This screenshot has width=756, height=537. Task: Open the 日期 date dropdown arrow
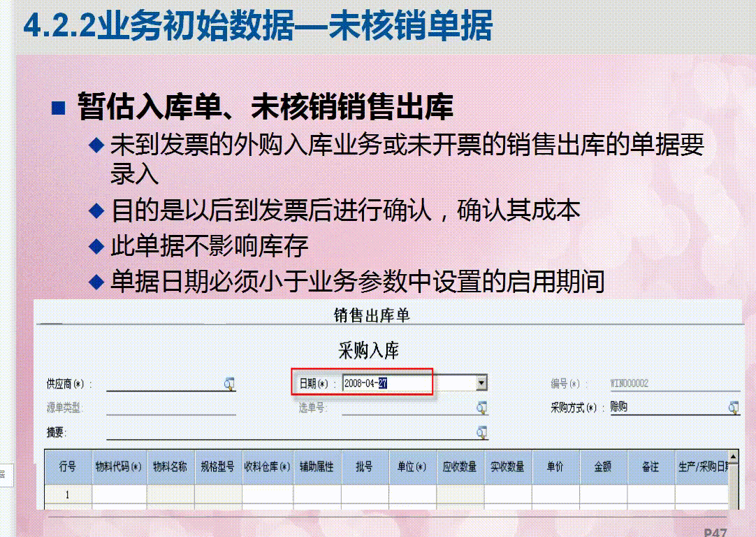481,383
